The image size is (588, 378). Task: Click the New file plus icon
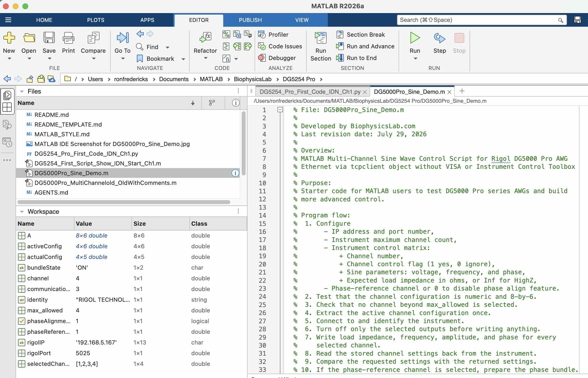[x=9, y=38]
